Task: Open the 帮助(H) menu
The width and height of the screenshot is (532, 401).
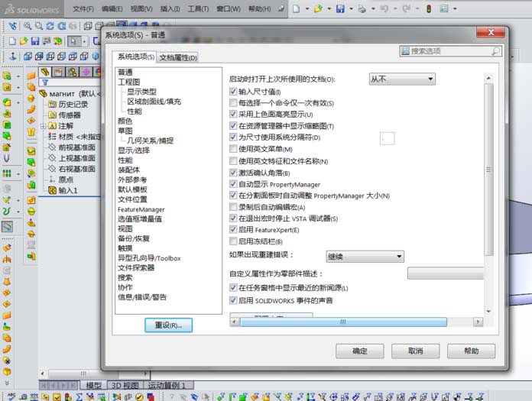Action: (x=260, y=9)
